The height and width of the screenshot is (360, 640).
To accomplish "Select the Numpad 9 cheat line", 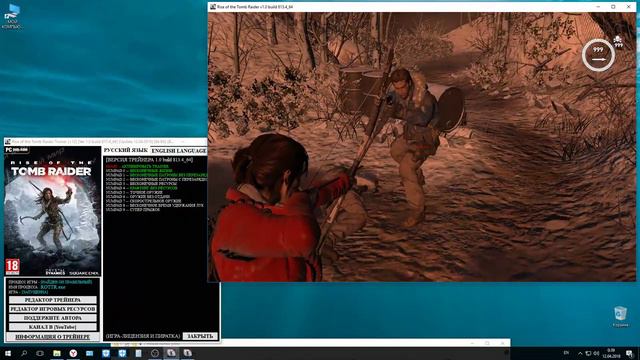I will pos(133,209).
